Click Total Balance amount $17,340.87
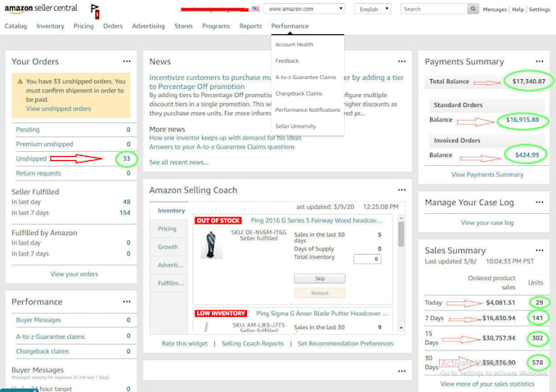Screen dimensions: 556x392 [529, 82]
